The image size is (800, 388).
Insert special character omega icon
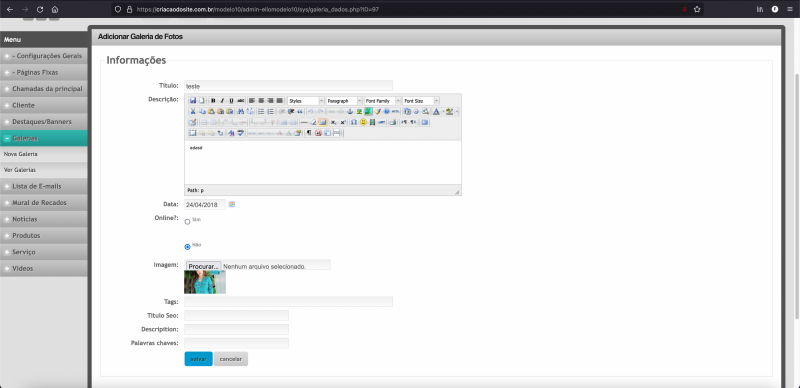[x=354, y=122]
